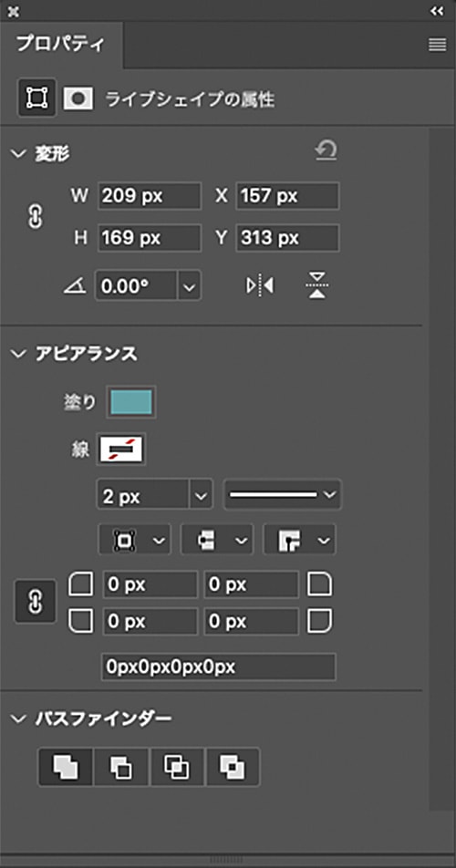Collapse the 変形 section

pos(19,154)
